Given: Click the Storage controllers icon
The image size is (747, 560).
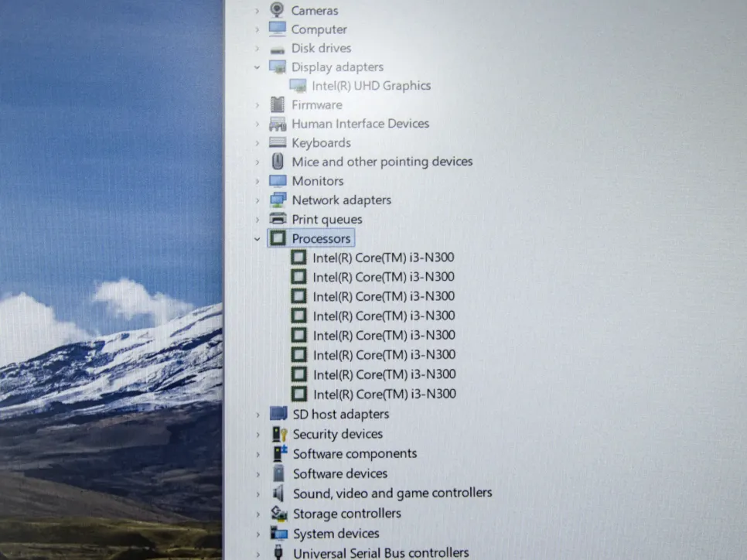Looking at the screenshot, I should 279,514.
